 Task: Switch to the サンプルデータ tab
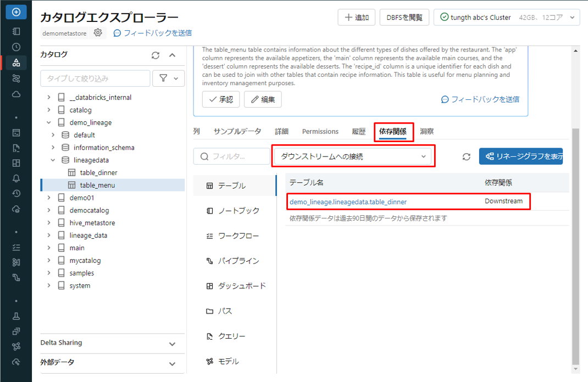[x=237, y=132]
